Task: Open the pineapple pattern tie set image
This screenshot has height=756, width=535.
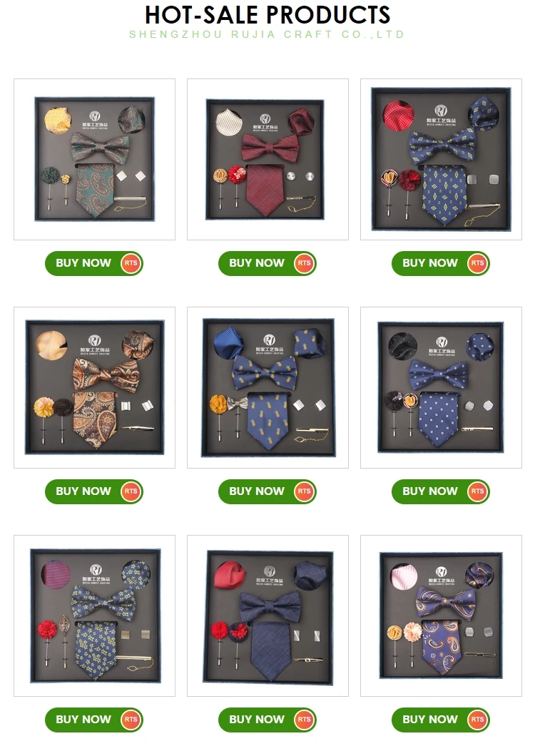Action: pyautogui.click(x=267, y=388)
